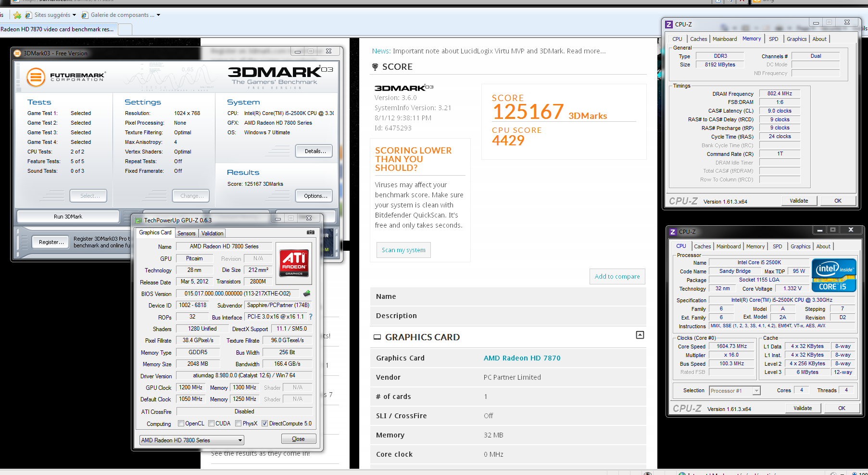
Task: Click the favorites star icon in browser bar
Action: pos(17,15)
